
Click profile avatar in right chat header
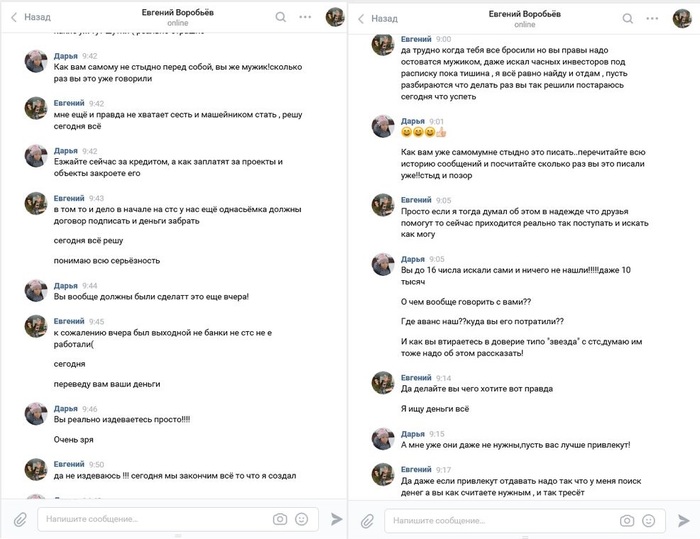pyautogui.click(x=681, y=17)
